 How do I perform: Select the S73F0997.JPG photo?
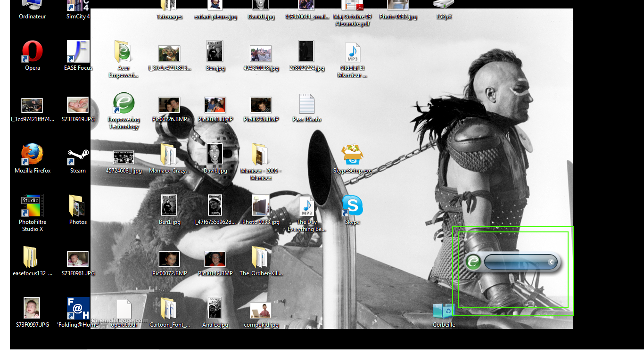[32, 308]
